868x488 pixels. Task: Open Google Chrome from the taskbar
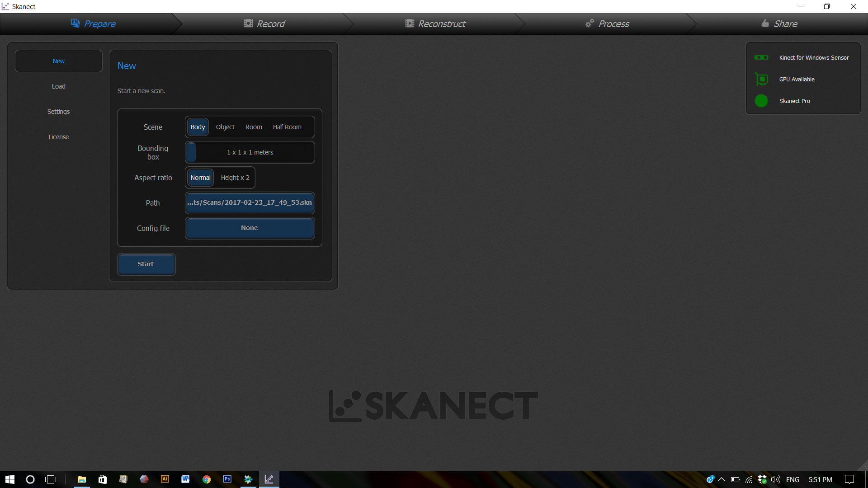click(207, 479)
